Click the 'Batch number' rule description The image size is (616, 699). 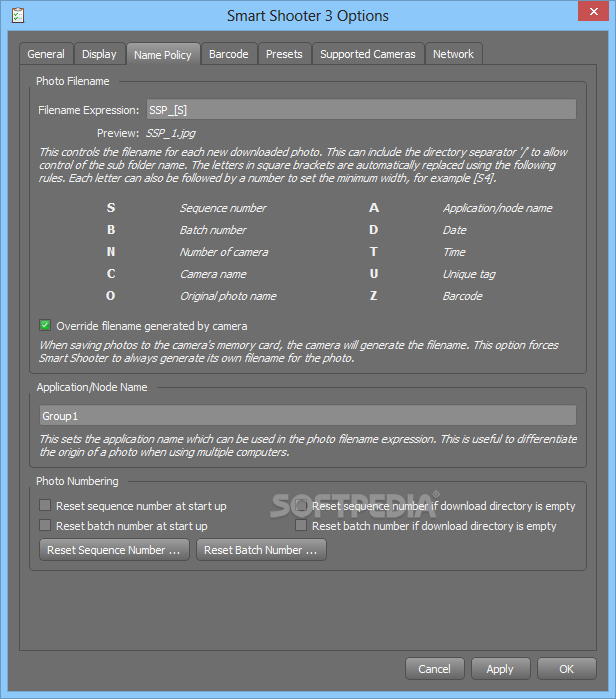213,230
